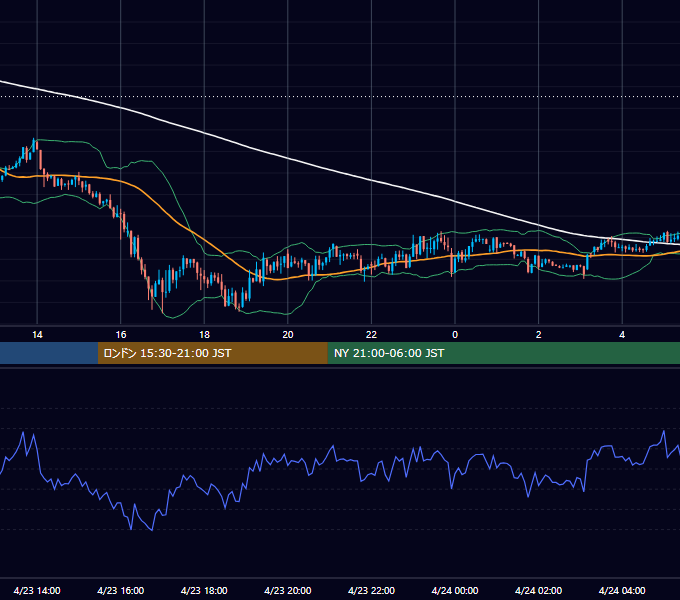This screenshot has width=680, height=600.
Task: Click the 16 hour axis label
Action: (x=121, y=335)
